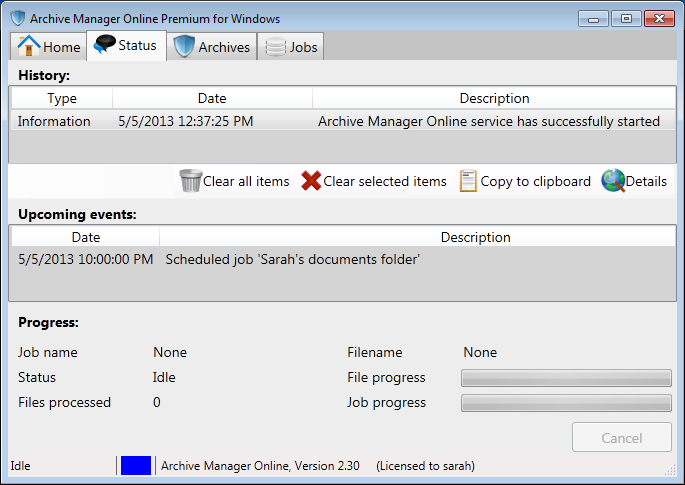
Task: Click the house icon on Home tab
Action: pos(28,45)
